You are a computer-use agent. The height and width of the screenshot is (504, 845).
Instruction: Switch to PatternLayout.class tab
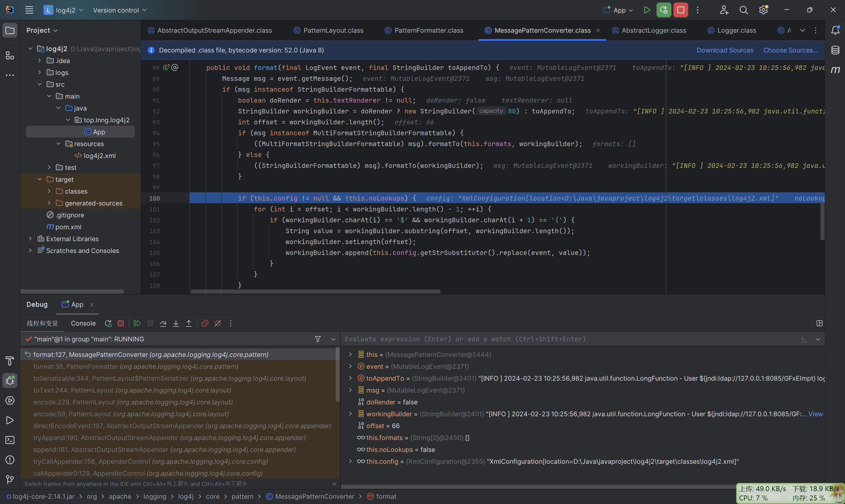(x=328, y=30)
